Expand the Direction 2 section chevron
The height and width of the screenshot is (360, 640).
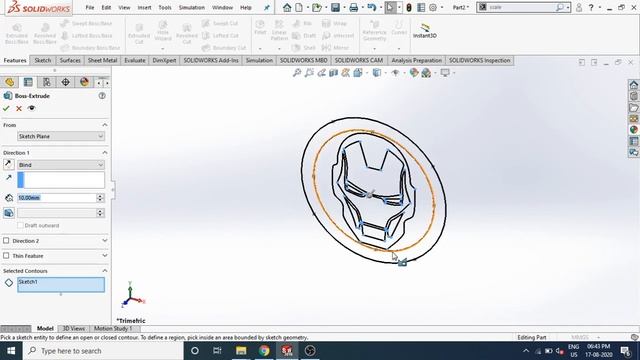click(105, 241)
